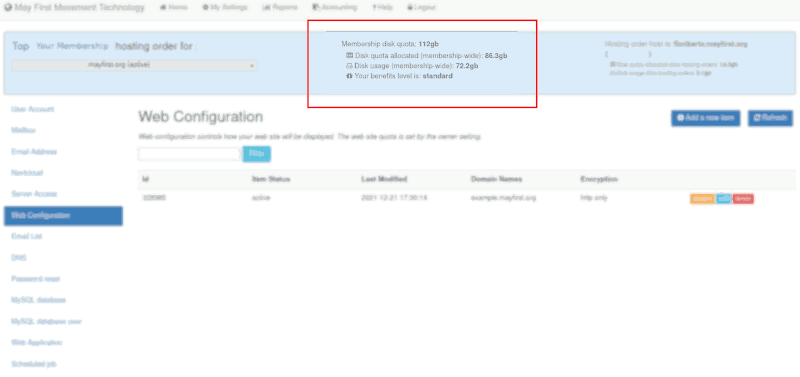The height and width of the screenshot is (377, 800).
Task: Click the Membership disk quota 112gb text
Action: 390,44
